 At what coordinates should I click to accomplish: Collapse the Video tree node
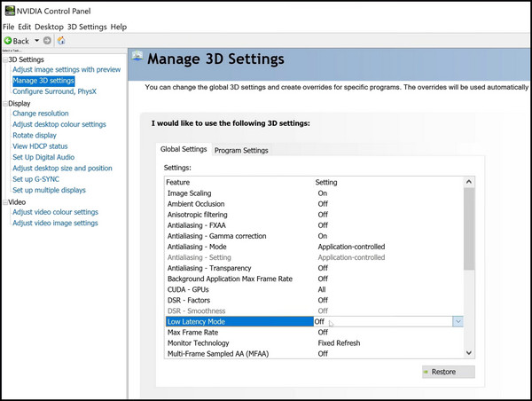(x=5, y=202)
